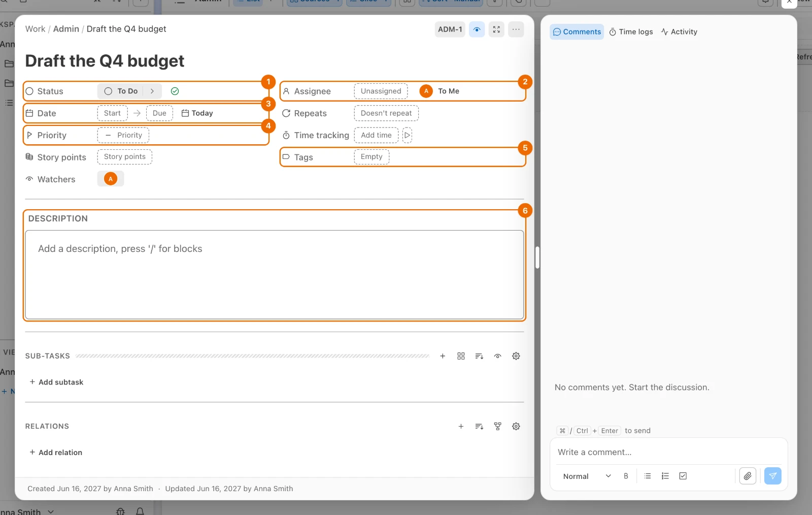Click Add time for time tracking
Screen dimensions: 812x515
coord(376,135)
